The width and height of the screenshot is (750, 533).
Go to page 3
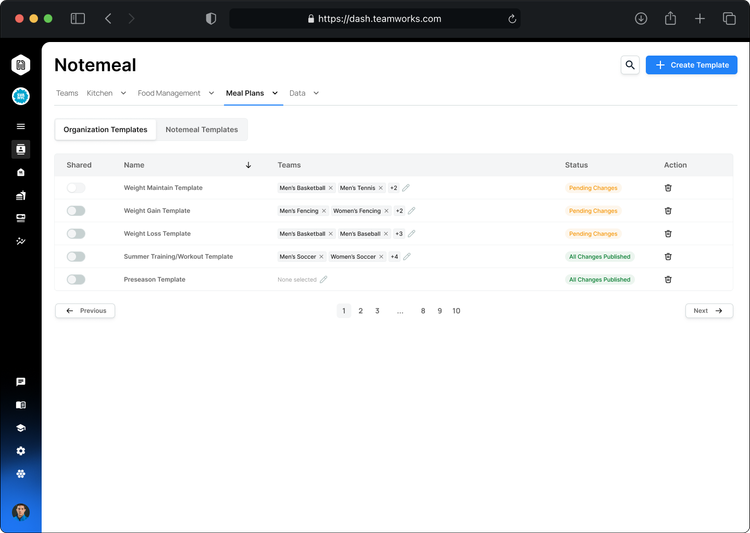377,311
